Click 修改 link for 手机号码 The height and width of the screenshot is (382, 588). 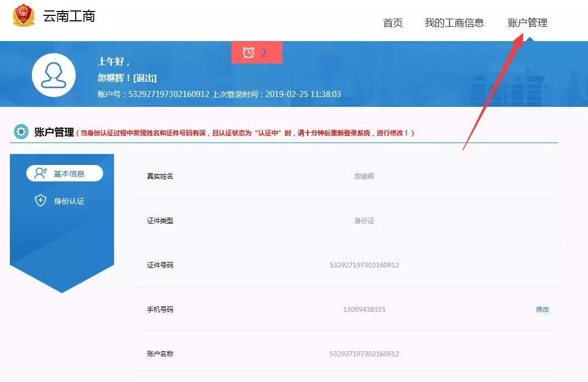pyautogui.click(x=542, y=309)
